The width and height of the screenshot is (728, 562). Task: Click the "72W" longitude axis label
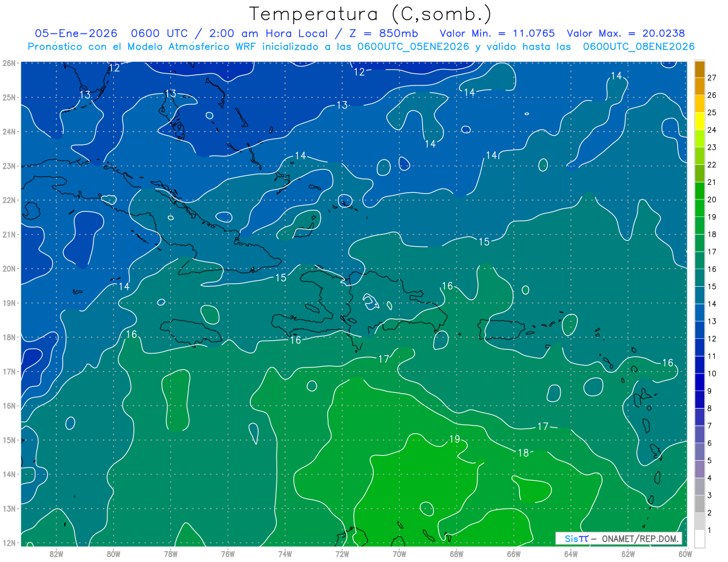click(x=342, y=553)
